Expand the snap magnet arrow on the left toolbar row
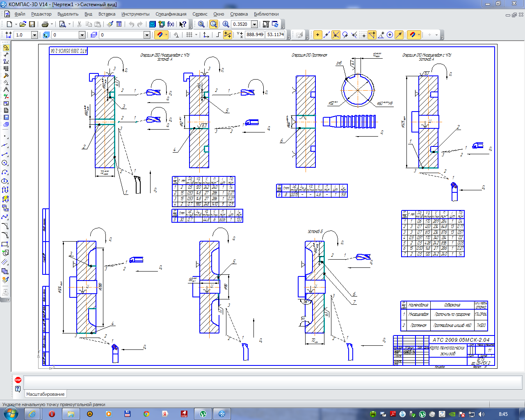The height and width of the screenshot is (420, 525). point(166,35)
